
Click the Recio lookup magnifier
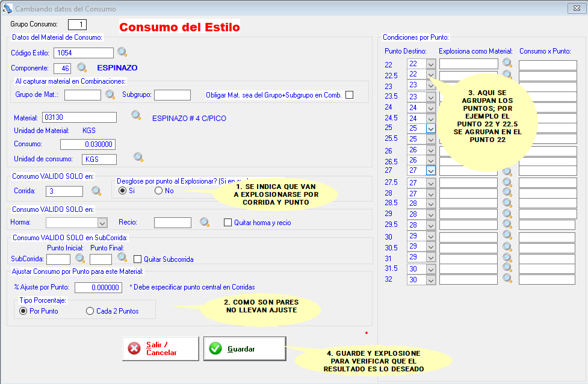[205, 222]
